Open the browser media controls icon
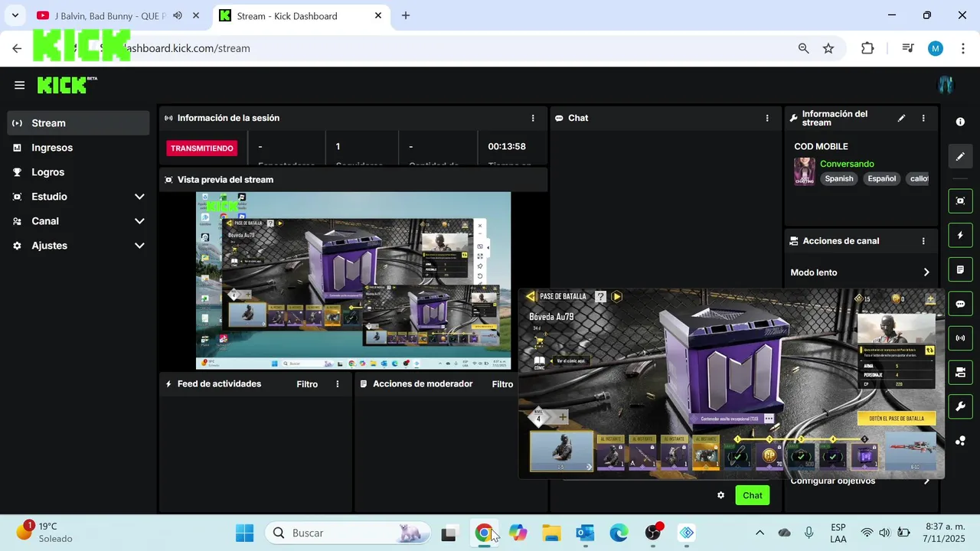The height and width of the screenshot is (551, 980). [908, 48]
